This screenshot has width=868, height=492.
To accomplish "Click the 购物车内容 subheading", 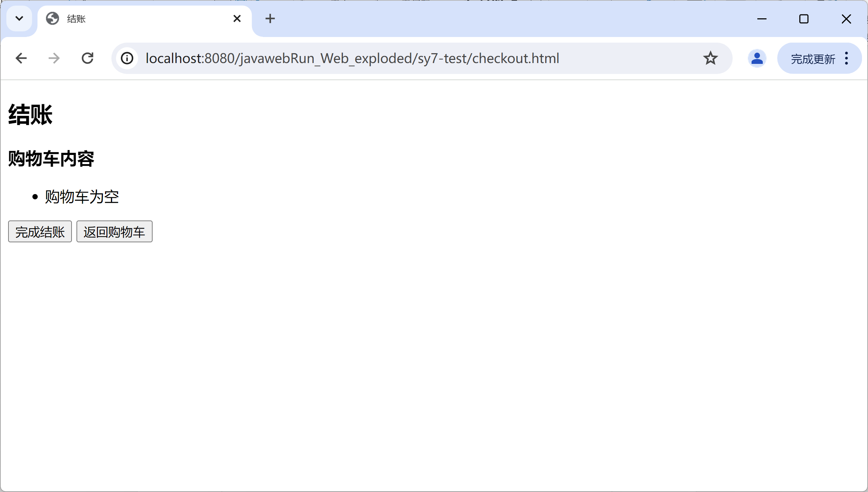I will tap(51, 159).
